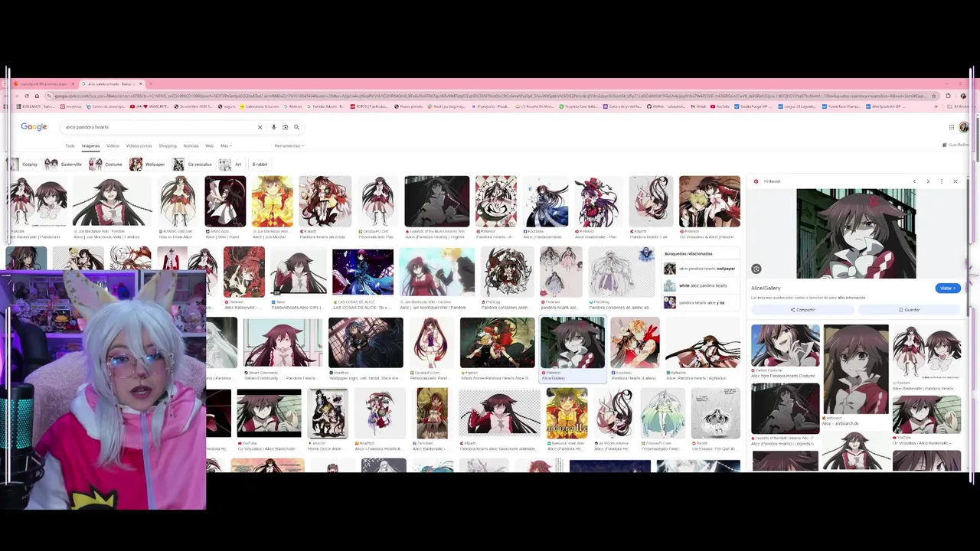Screen dimensions: 980x551
Task: Switch to the Videos results tab
Action: pyautogui.click(x=113, y=145)
